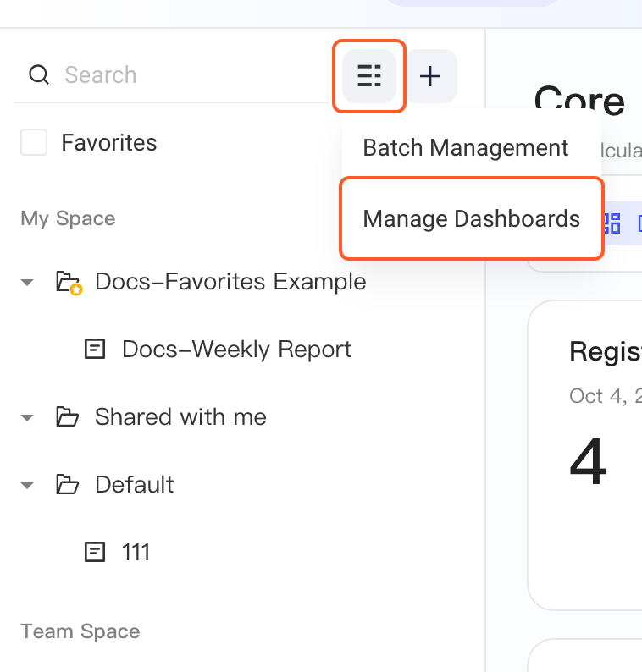Click the Team Space section heading
Viewport: 642px width, 672px height.
80,631
